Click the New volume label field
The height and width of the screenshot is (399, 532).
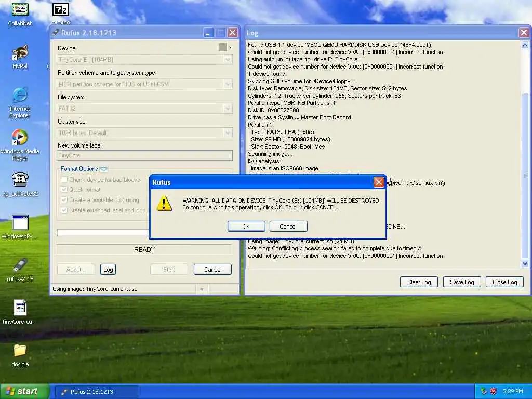tap(144, 155)
